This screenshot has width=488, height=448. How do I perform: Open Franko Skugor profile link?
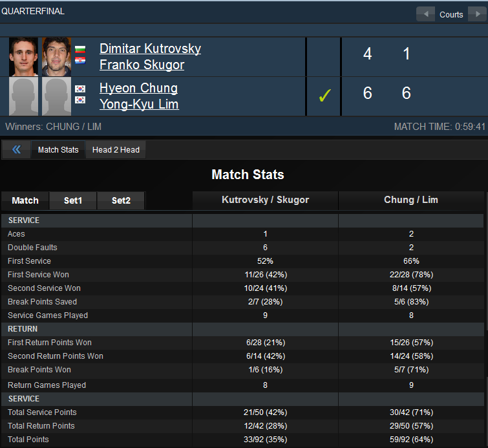[142, 65]
